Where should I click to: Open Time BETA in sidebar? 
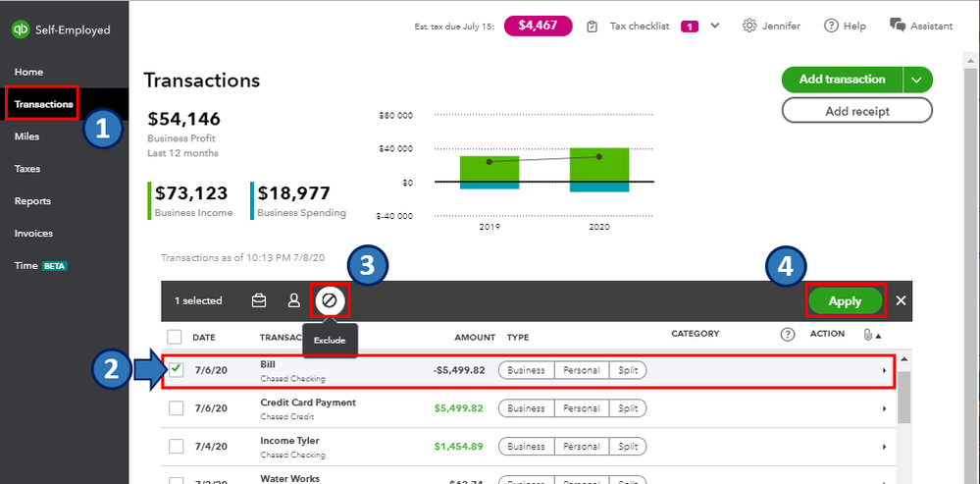click(x=40, y=266)
